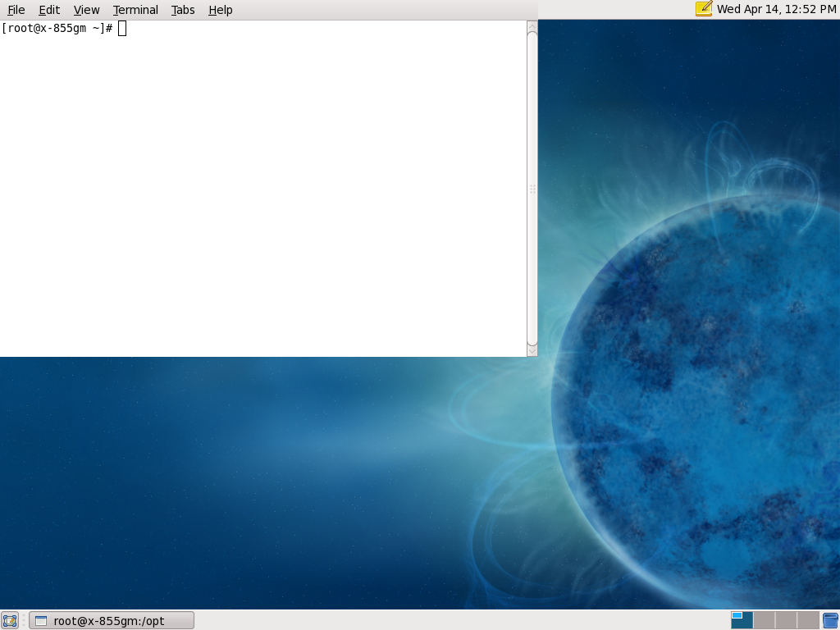Open the File menu
The height and width of the screenshot is (630, 840).
click(16, 10)
